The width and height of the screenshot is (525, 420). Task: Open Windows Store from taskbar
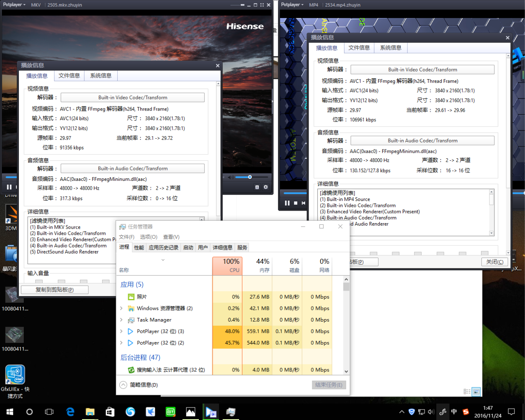pyautogui.click(x=110, y=412)
